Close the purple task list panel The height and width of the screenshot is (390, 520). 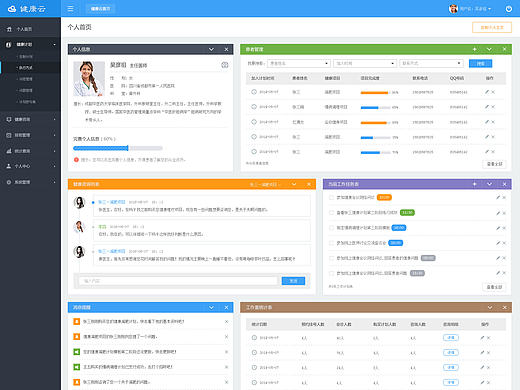coord(504,184)
